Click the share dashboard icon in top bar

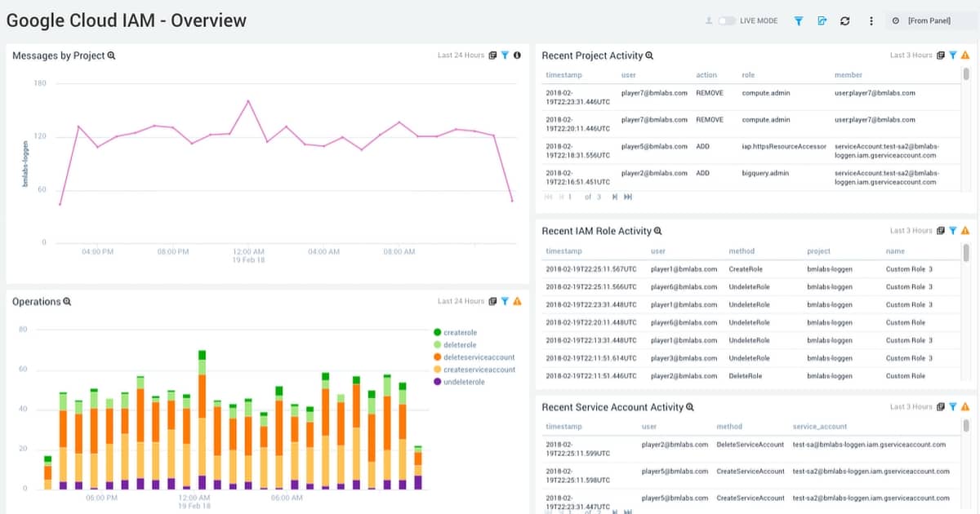pyautogui.click(x=822, y=20)
